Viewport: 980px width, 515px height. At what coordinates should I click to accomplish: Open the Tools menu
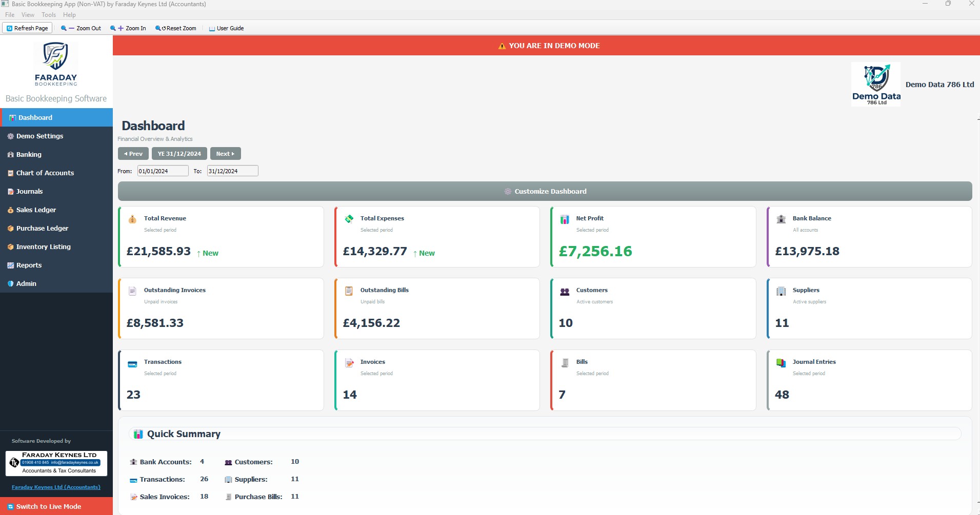(x=49, y=14)
